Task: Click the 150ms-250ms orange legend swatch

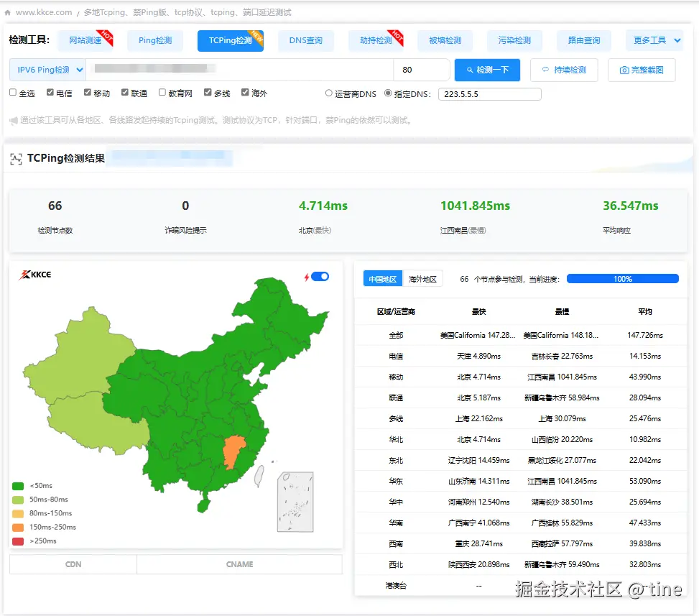Action: click(x=18, y=528)
